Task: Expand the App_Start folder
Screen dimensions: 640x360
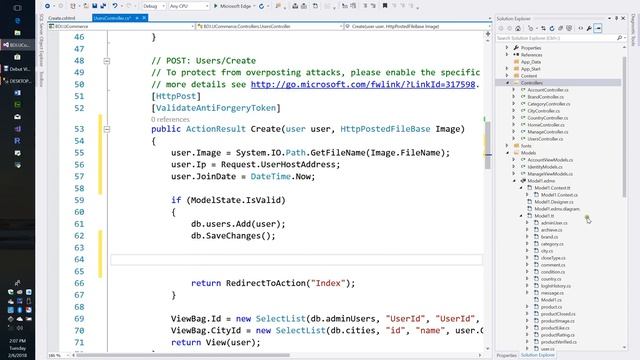Action: 507,69
